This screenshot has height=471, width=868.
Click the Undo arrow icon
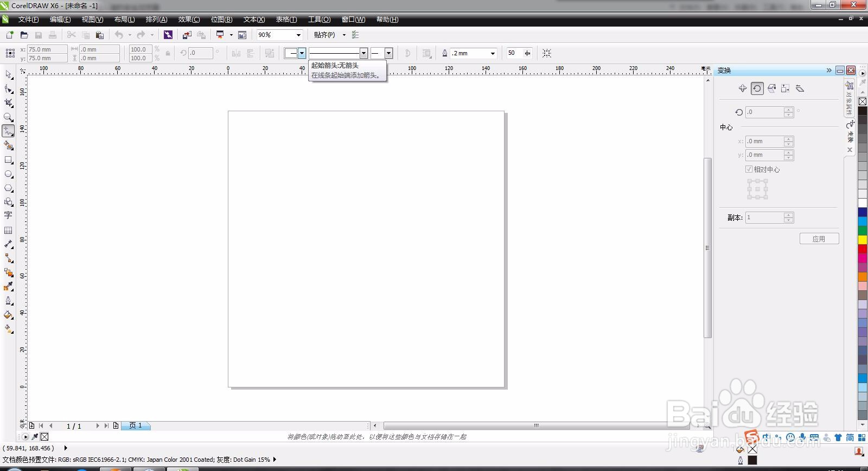(119, 35)
